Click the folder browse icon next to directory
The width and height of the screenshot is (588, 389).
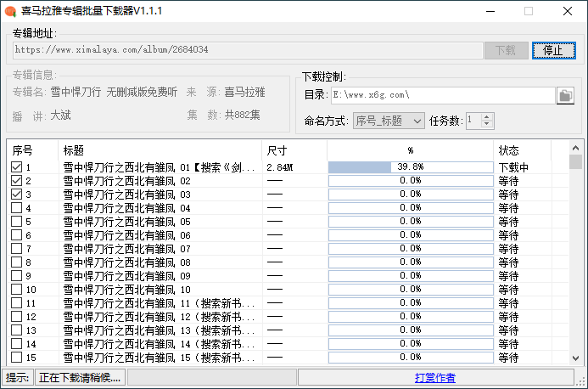tap(565, 95)
